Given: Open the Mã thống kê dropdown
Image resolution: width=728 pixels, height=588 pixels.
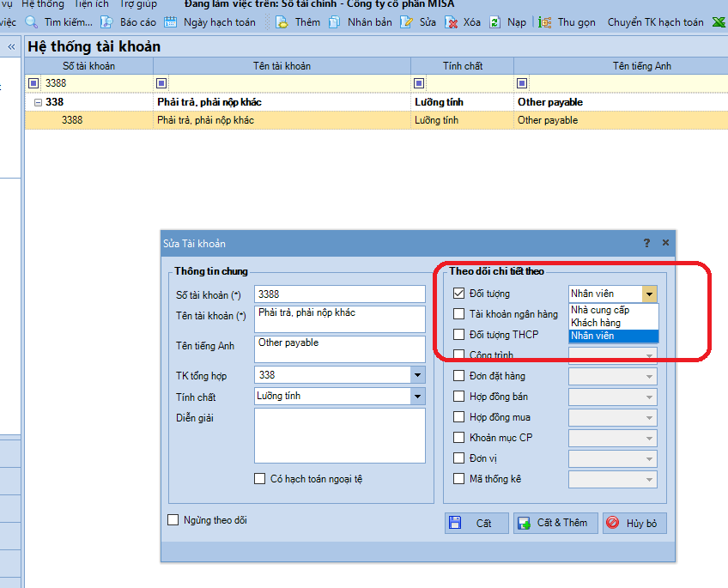Looking at the screenshot, I should coord(649,479).
